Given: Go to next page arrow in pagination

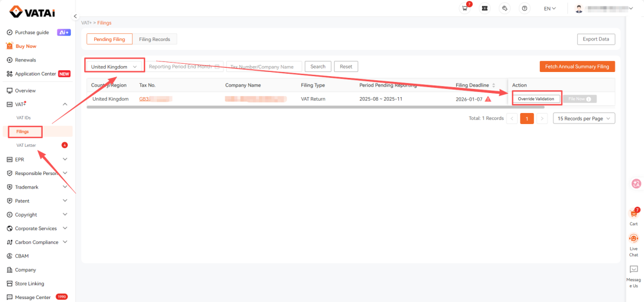Looking at the screenshot, I should [x=542, y=118].
